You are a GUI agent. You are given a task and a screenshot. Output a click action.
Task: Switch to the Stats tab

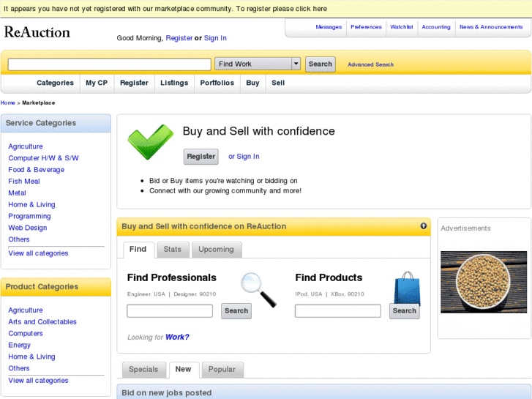point(173,250)
